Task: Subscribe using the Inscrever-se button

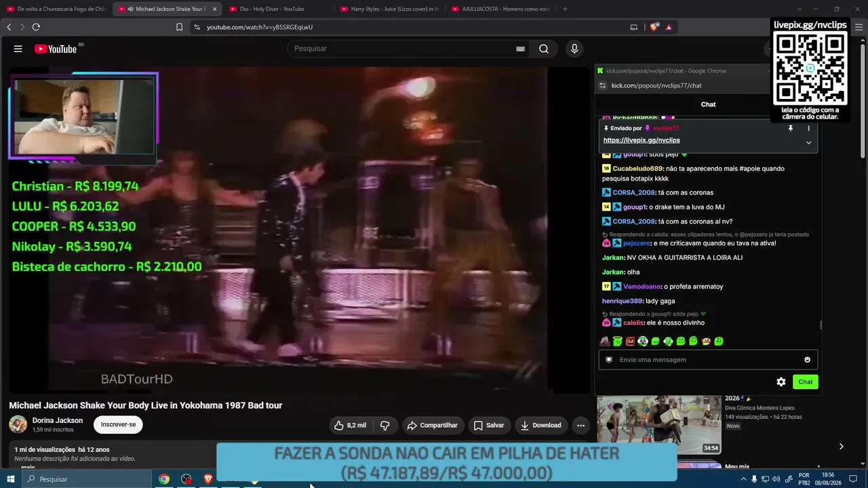Action: [118, 425]
